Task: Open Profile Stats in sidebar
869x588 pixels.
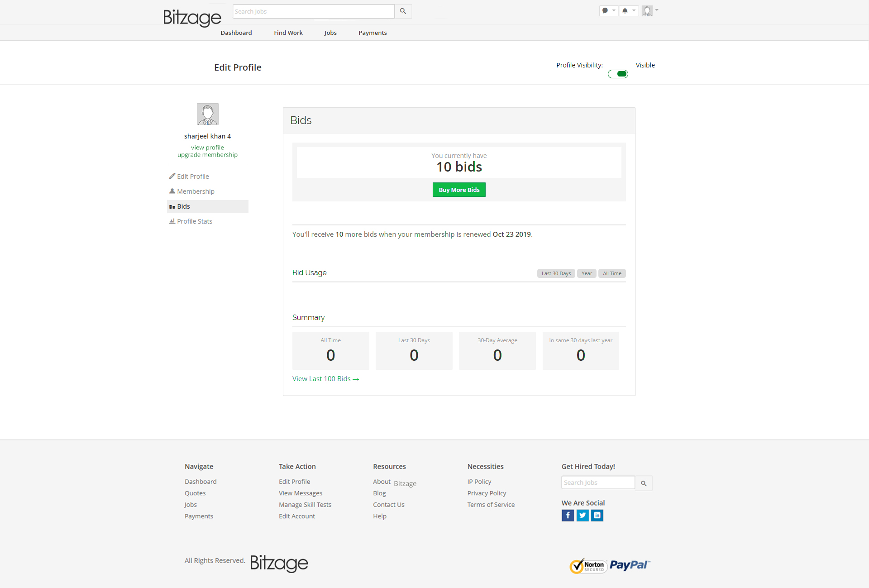Action: [194, 221]
